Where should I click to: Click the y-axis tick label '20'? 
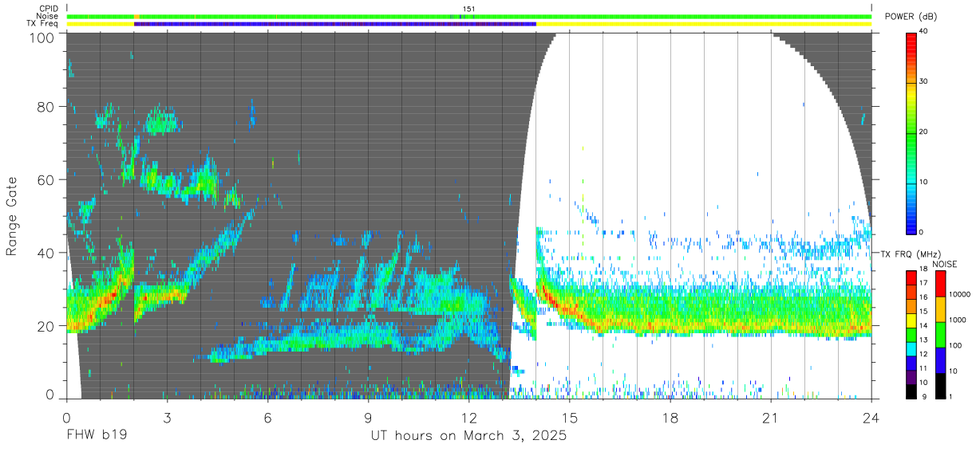pyautogui.click(x=47, y=326)
